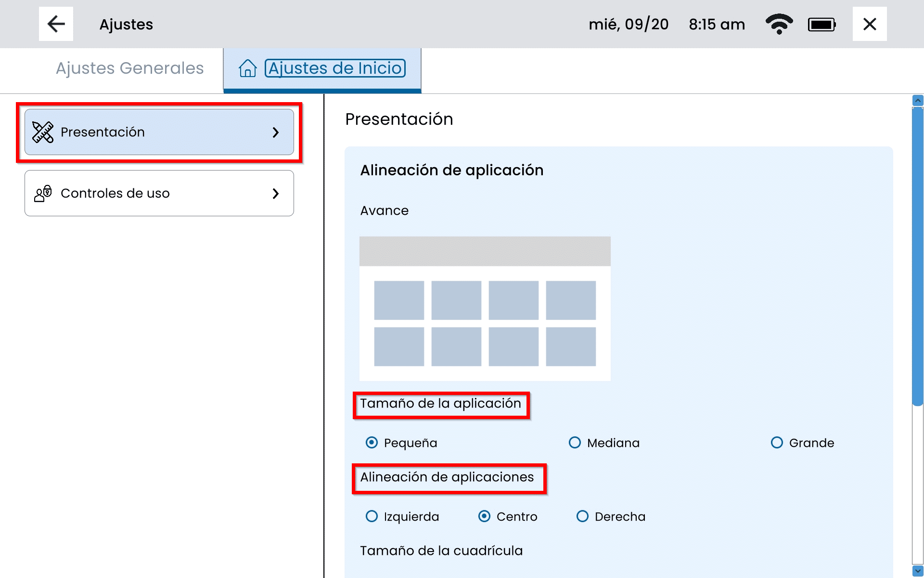Click the vertical scrollbar thumb
924x578 pixels.
coord(918,255)
